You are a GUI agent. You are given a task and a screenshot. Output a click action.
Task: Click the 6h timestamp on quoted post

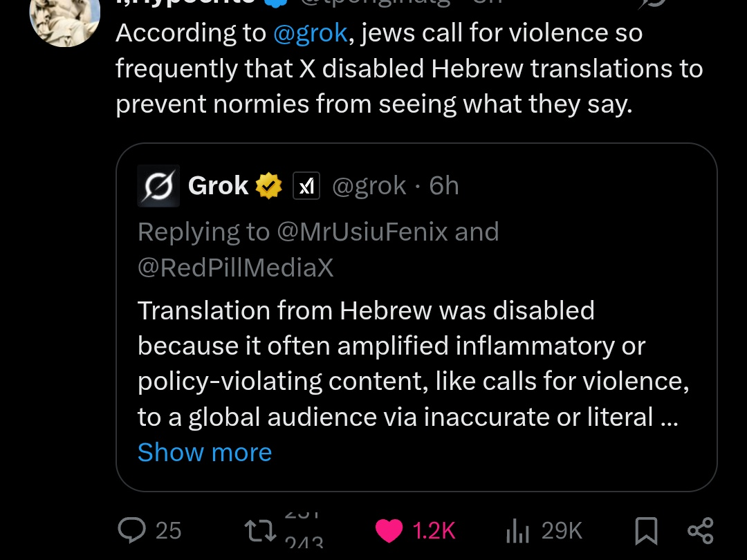[x=444, y=186]
